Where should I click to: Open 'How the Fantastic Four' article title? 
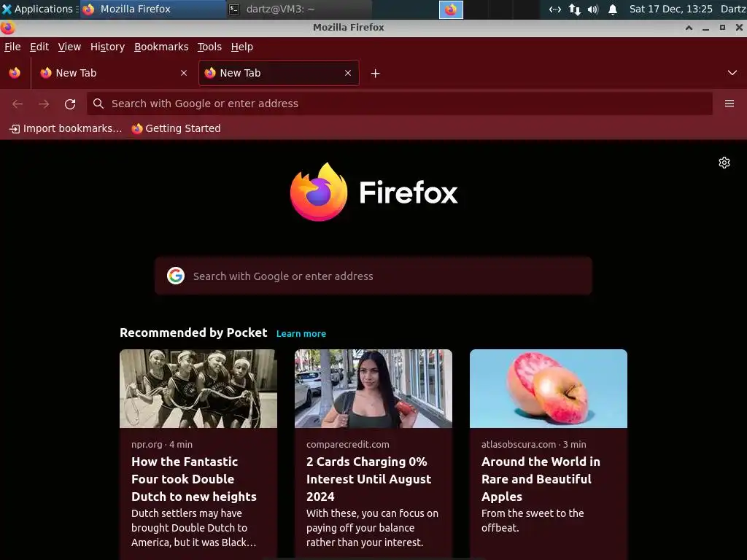coord(194,479)
